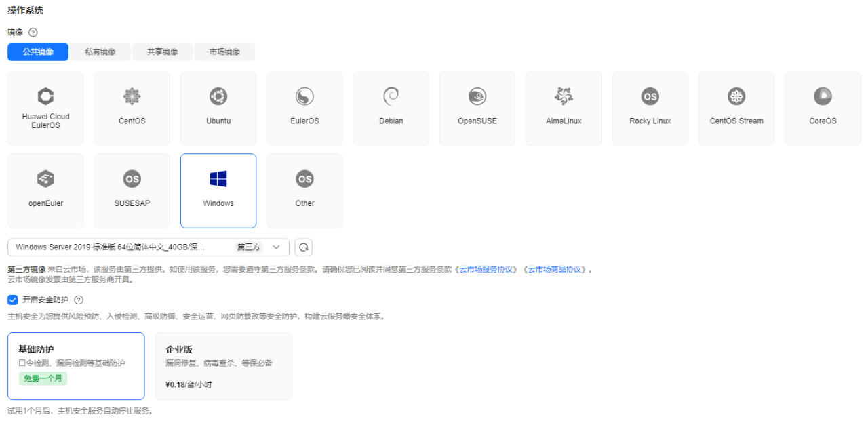打开镜像帮助提示问号图标
The height and width of the screenshot is (421, 868).
(x=32, y=32)
